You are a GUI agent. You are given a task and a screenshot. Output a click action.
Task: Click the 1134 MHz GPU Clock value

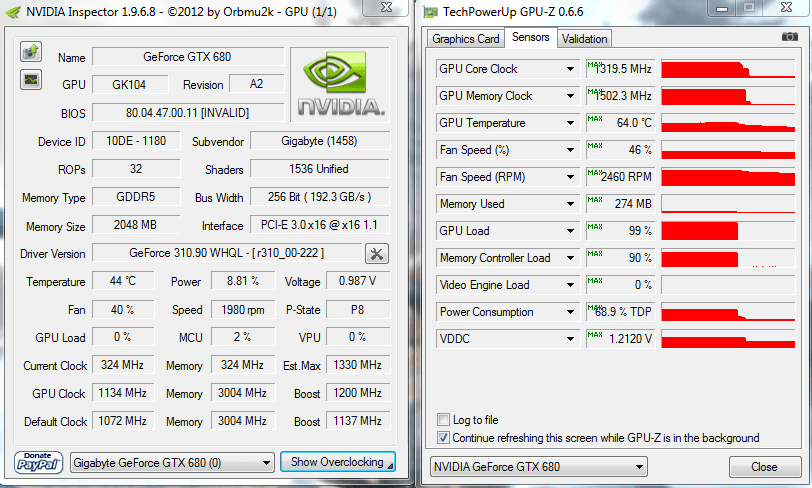coord(123,393)
